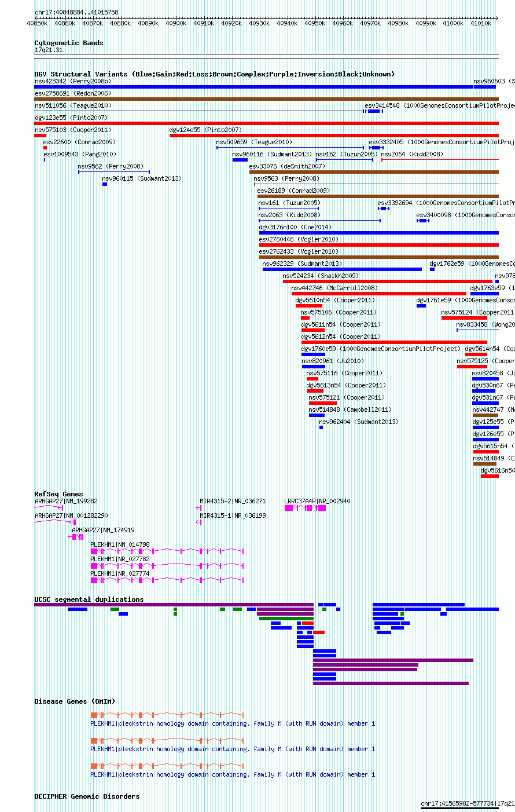The width and height of the screenshot is (515, 812).
Task: Click the 40900k ruler tick label
Action: coord(176,23)
